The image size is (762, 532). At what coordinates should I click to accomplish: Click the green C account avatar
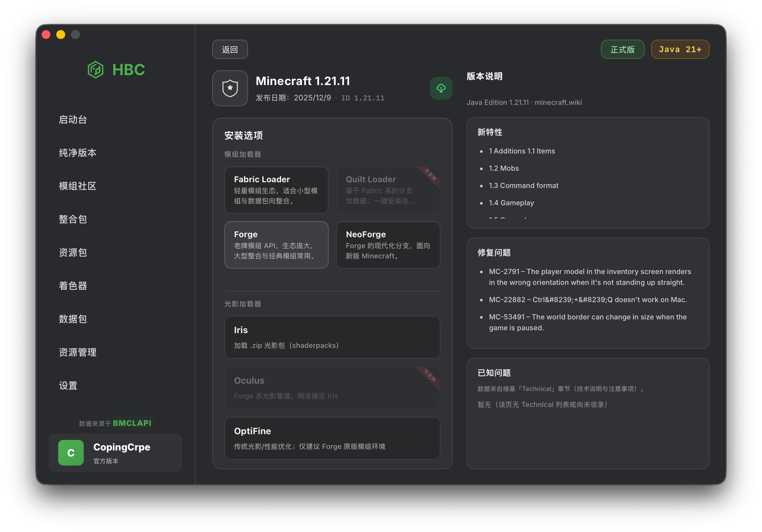71,453
